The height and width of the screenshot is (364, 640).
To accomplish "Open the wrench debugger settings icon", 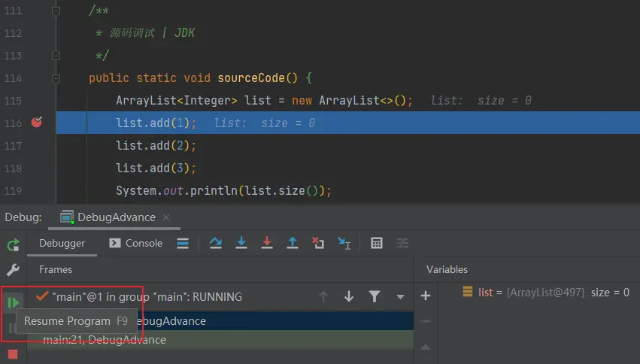I will pyautogui.click(x=13, y=270).
